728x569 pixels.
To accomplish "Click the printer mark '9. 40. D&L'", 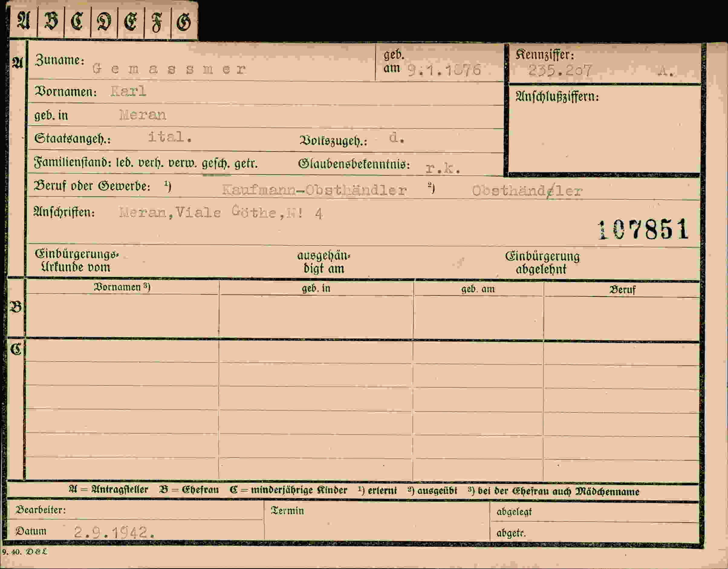I will (x=25, y=552).
